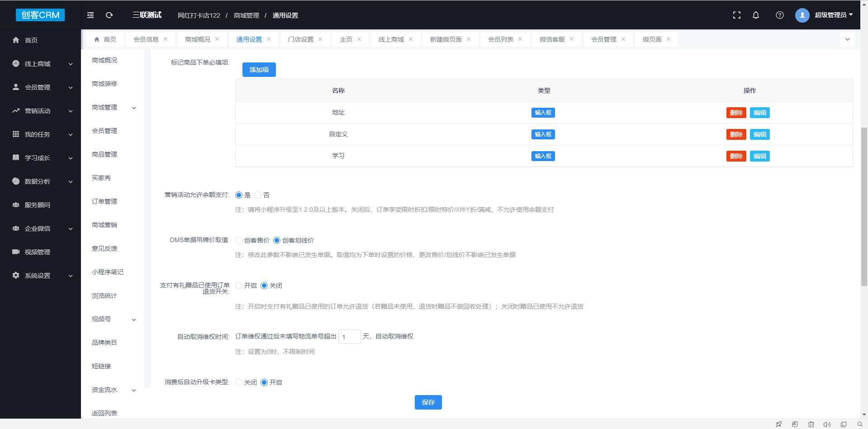Image resolution: width=868 pixels, height=429 pixels.
Task: Toggle fullscreen mode icon
Action: [x=737, y=15]
